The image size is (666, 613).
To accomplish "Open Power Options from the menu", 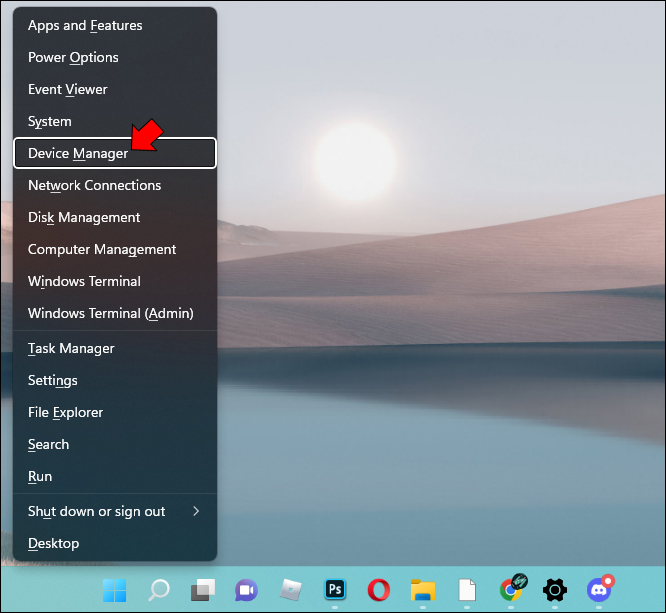I will [x=115, y=57].
